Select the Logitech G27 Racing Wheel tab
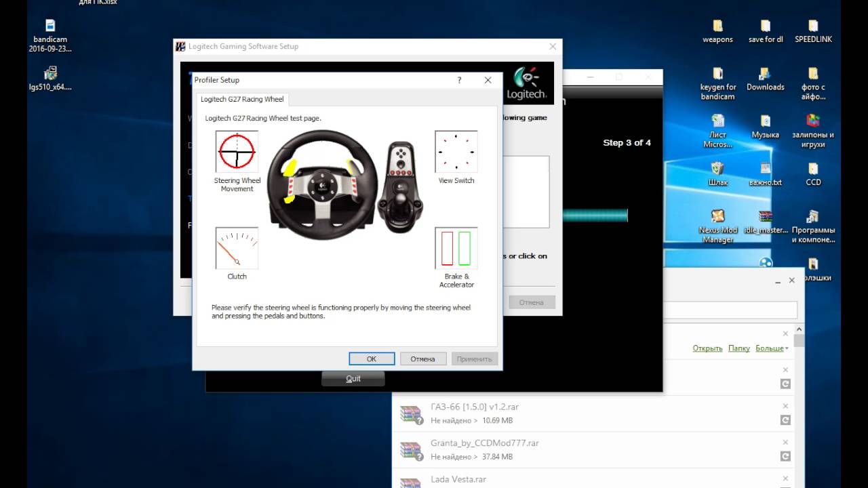868x488 pixels. [242, 100]
